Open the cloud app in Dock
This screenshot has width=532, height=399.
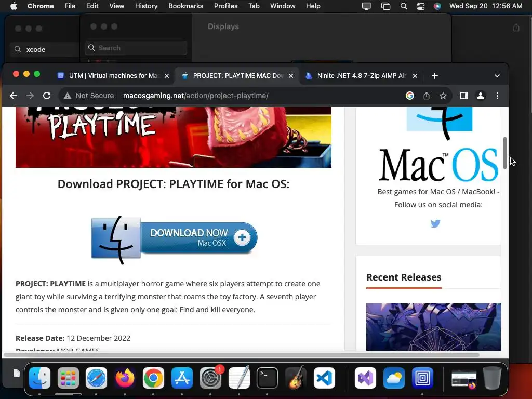tap(394, 378)
